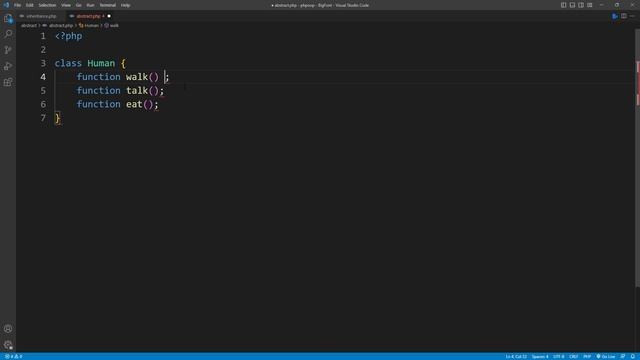The width and height of the screenshot is (640, 360).
Task: Click the walk function name
Action: (x=137, y=77)
